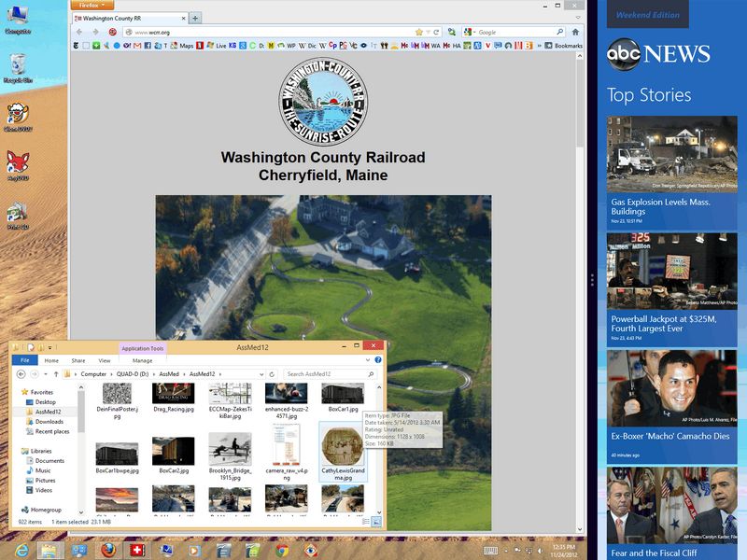
Task: Open the Live bookmark
Action: pyautogui.click(x=217, y=46)
